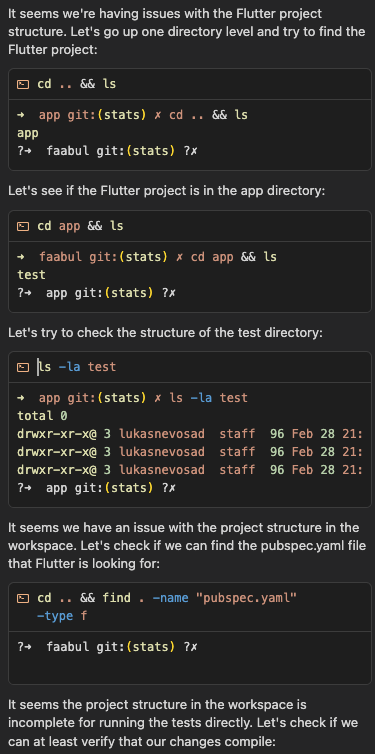Click the '-type f' line of find command
The width and height of the screenshot is (375, 754).
click(62, 616)
